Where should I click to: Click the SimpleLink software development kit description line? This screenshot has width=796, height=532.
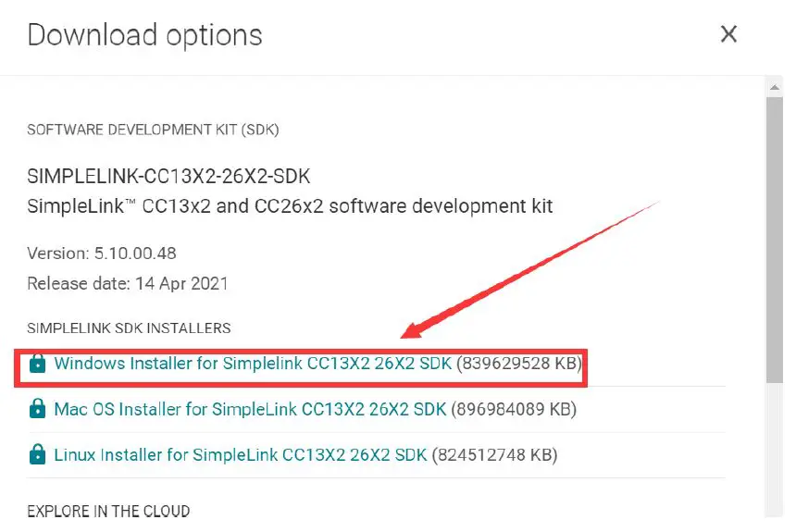[x=290, y=205]
